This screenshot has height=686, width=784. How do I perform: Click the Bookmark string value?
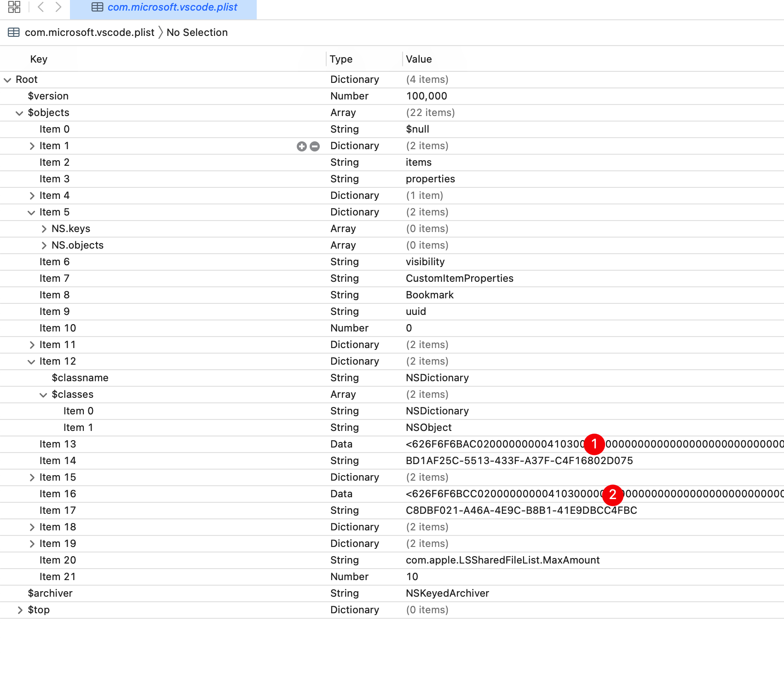click(430, 295)
